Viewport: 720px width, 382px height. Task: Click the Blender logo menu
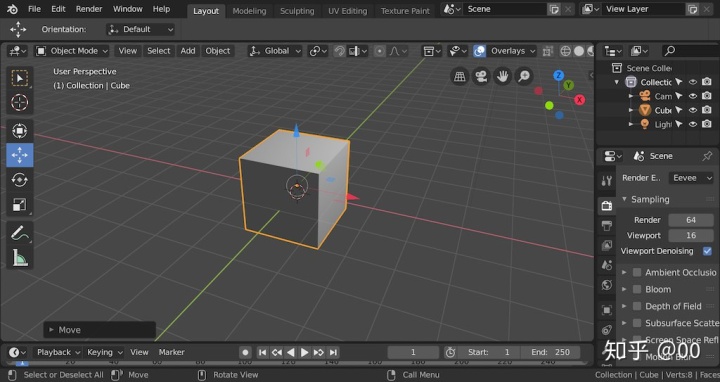(x=12, y=9)
